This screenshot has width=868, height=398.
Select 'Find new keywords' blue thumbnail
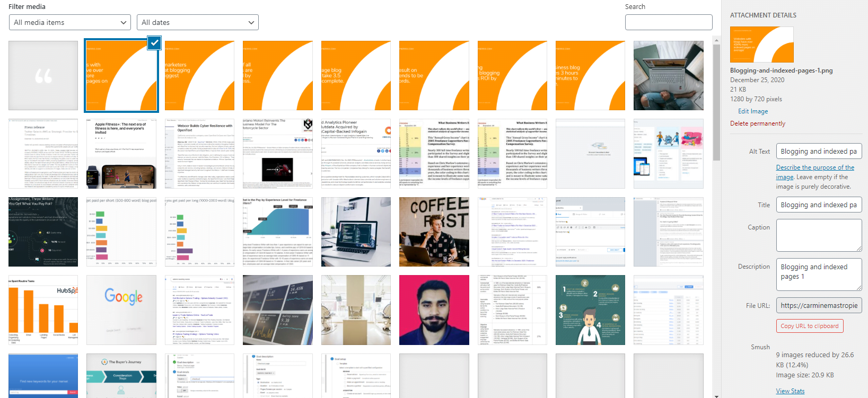coord(43,376)
